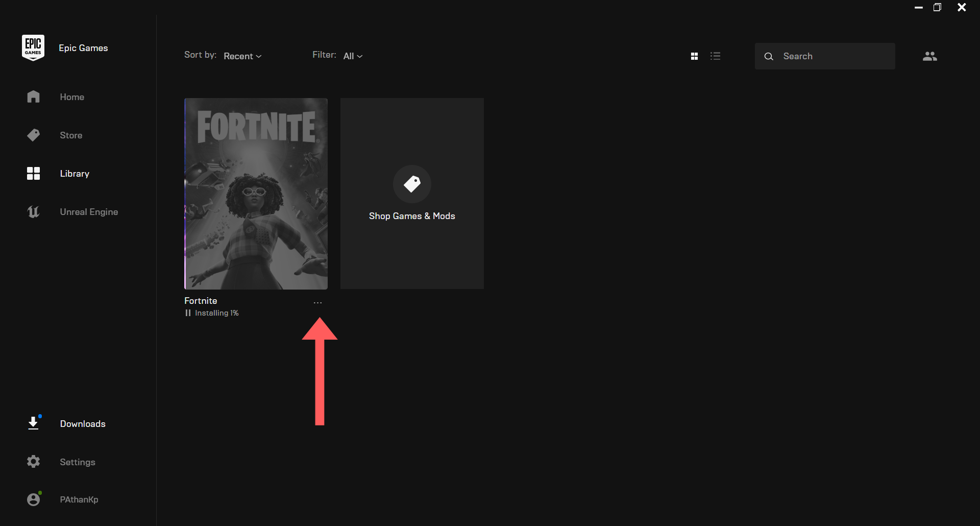This screenshot has height=526, width=980.
Task: Resume the paused Fortnite installation
Action: click(x=188, y=313)
